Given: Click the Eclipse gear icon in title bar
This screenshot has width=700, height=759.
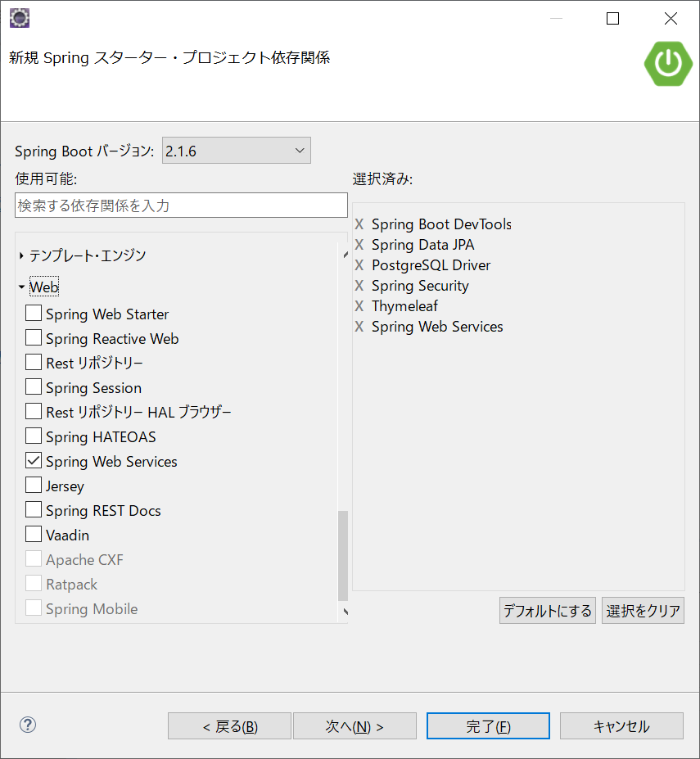Looking at the screenshot, I should click(x=20, y=18).
